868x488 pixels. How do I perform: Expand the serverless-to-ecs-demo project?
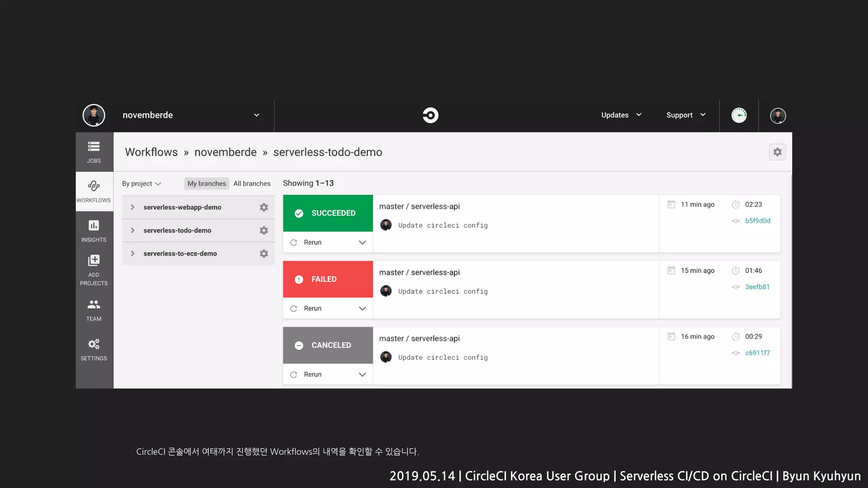click(x=133, y=253)
